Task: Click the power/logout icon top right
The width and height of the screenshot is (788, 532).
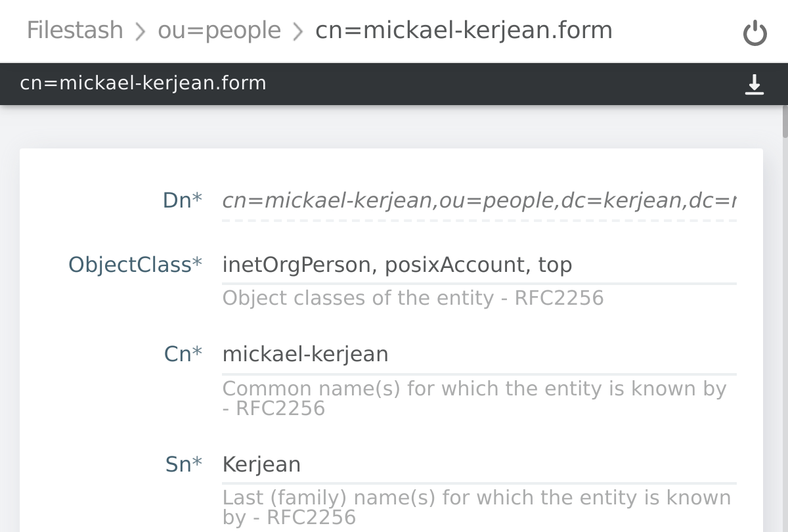Action: pyautogui.click(x=755, y=31)
